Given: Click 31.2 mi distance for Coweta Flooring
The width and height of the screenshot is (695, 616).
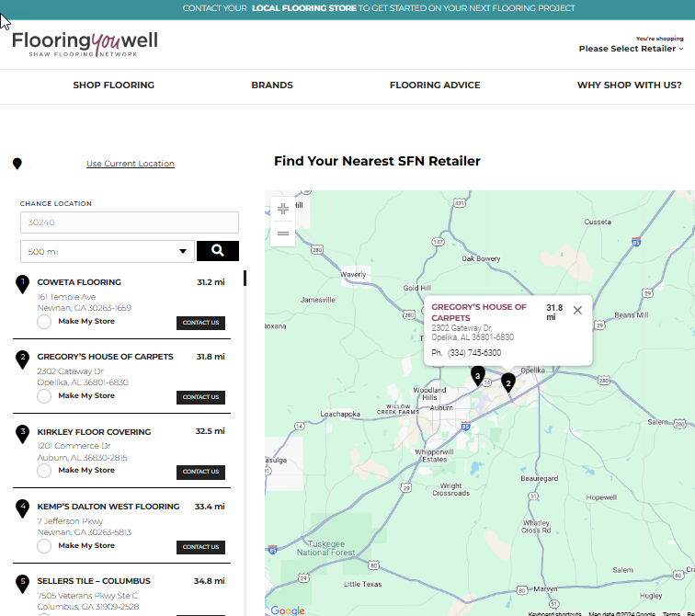Looking at the screenshot, I should tap(211, 282).
